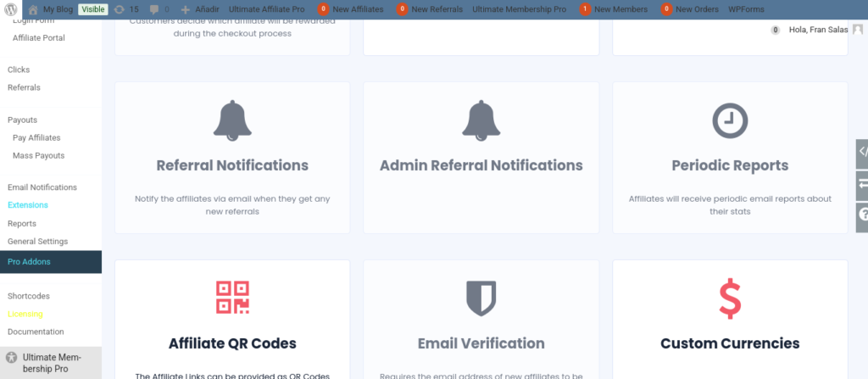The height and width of the screenshot is (379, 868).
Task: Click the code brackets side tab icon
Action: (x=862, y=151)
